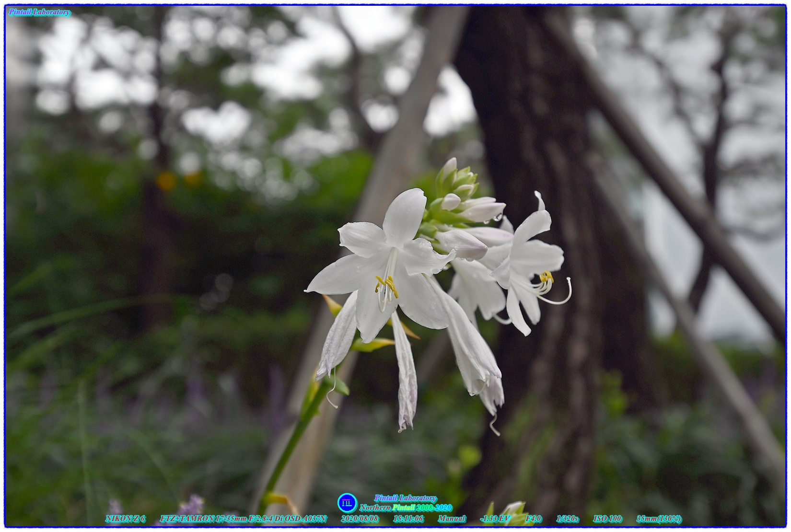Click the '1/320s' shutter speed text
Image resolution: width=791 pixels, height=532 pixels.
pos(567,519)
